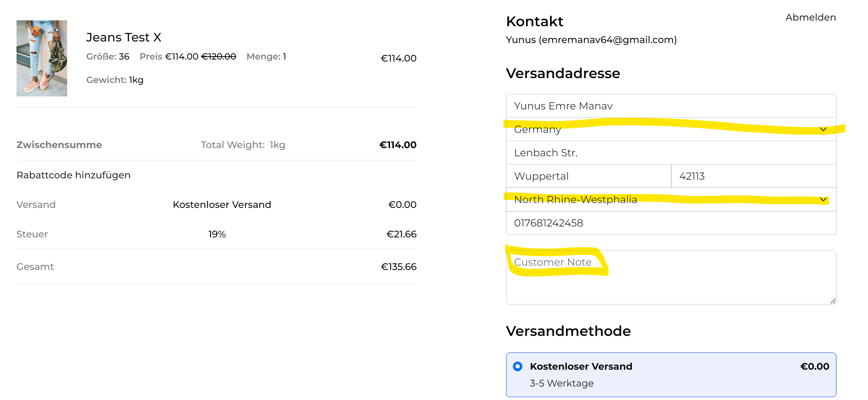
Task: Click the state dropdown chevron arrow
Action: (x=823, y=200)
